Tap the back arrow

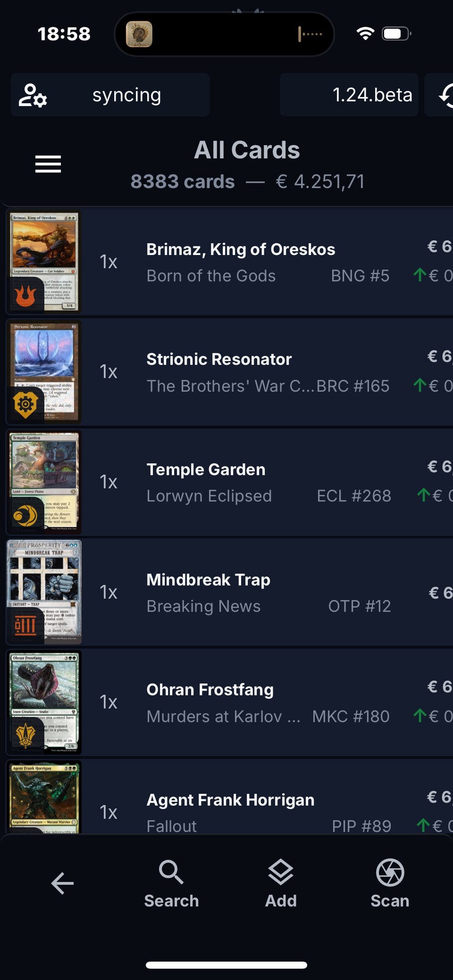62,883
